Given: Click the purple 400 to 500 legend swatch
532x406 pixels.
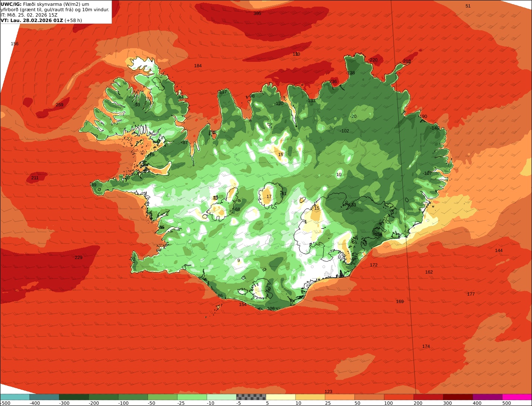Looking at the screenshot, I should [x=488, y=397].
